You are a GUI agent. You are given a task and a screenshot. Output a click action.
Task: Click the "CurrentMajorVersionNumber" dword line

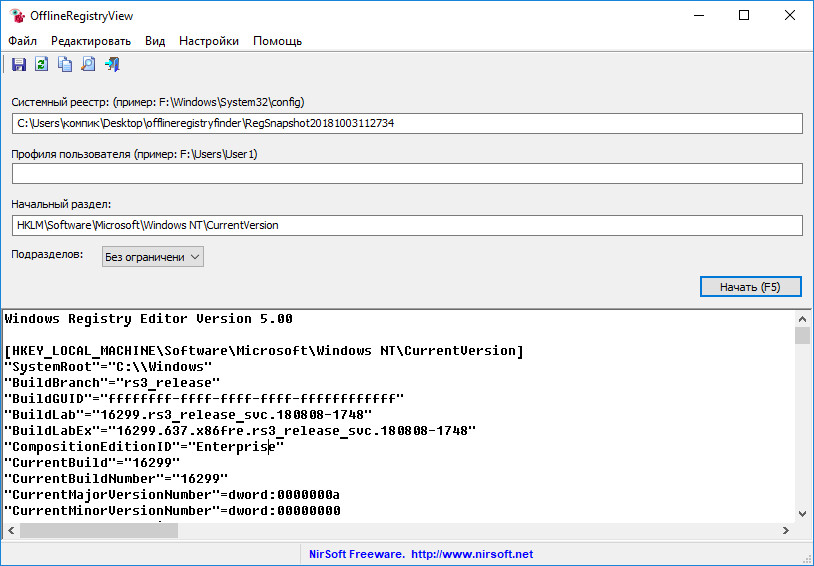point(172,494)
